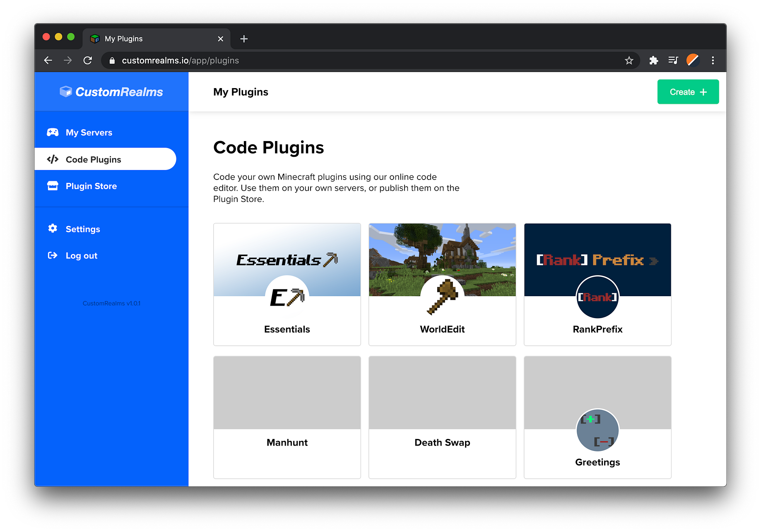Viewport: 761px width, 532px height.
Task: Open a new browser tab with plus
Action: 244,39
